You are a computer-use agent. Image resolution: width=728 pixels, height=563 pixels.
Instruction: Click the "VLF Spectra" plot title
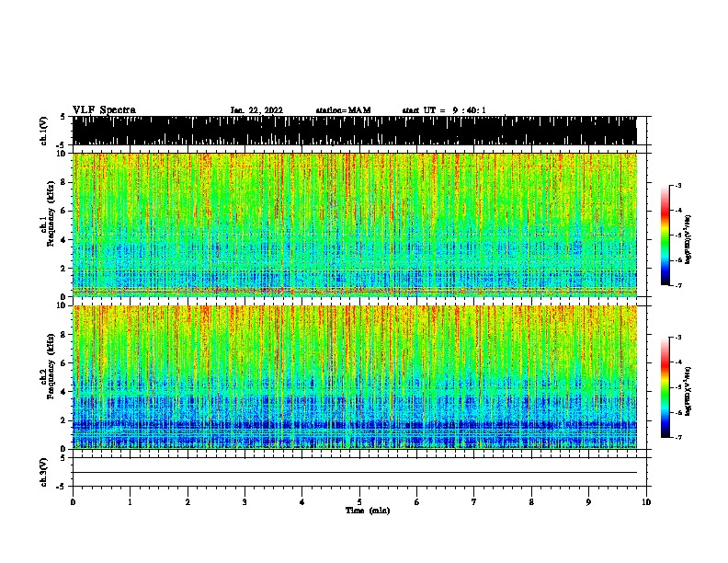pos(104,110)
